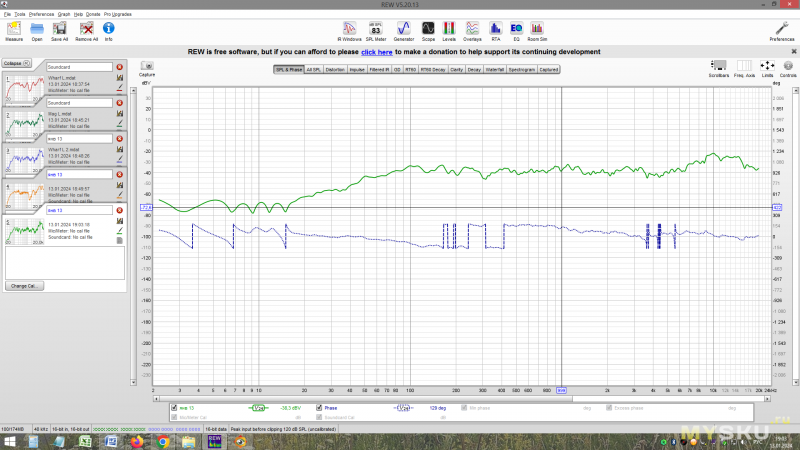The height and width of the screenshot is (450, 800).
Task: Open the Tools menu
Action: point(19,14)
